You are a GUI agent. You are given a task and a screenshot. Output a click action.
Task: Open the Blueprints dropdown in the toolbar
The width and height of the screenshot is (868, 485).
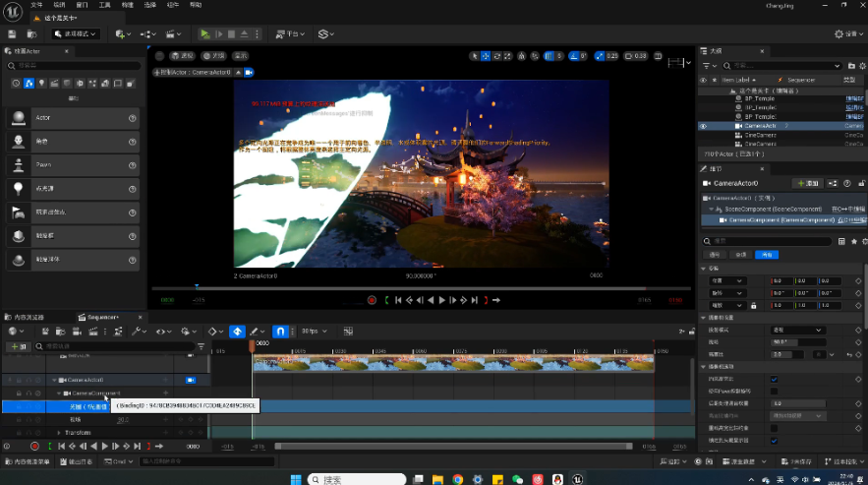(147, 34)
